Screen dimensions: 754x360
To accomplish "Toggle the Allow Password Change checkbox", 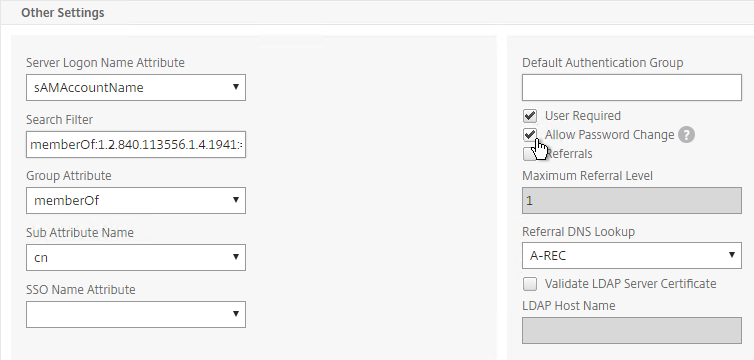I will pyautogui.click(x=529, y=135).
